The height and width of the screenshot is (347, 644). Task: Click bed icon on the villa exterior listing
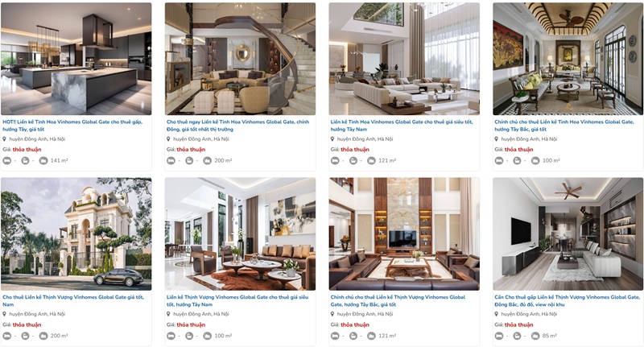tap(7, 336)
